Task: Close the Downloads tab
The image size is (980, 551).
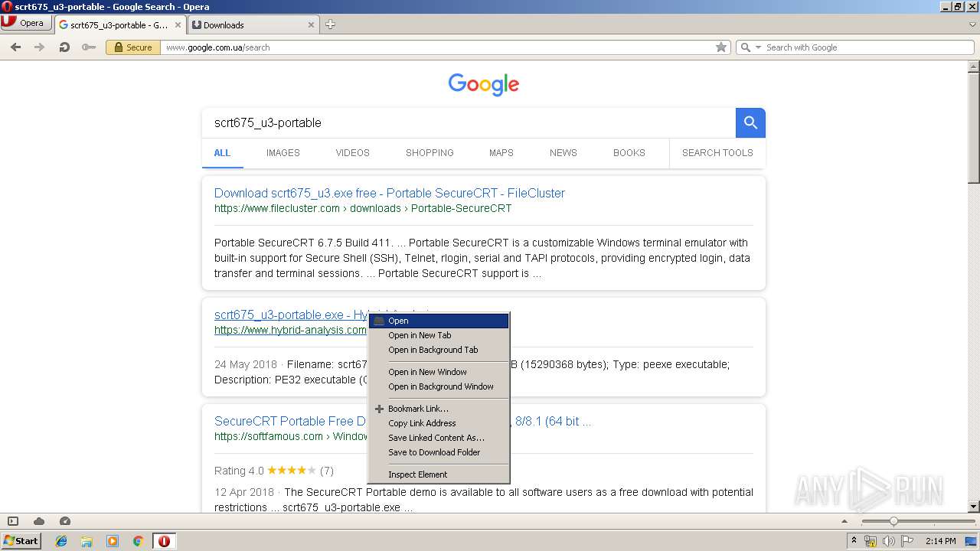Action: tap(311, 24)
